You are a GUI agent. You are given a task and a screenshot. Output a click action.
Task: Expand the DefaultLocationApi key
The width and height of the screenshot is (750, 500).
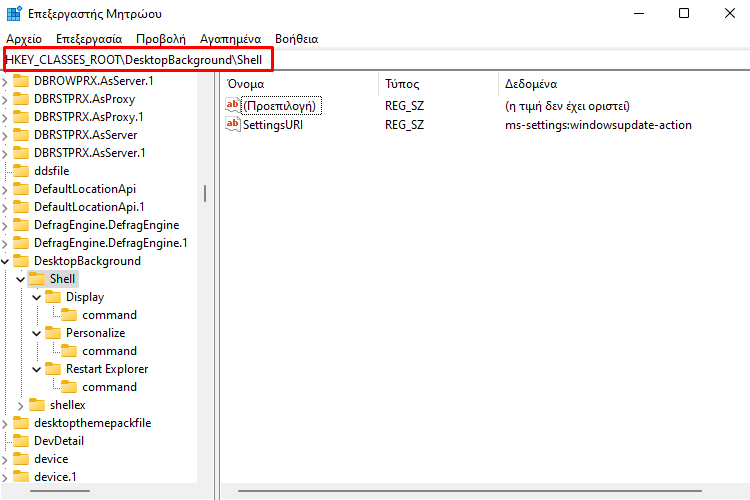(5, 189)
